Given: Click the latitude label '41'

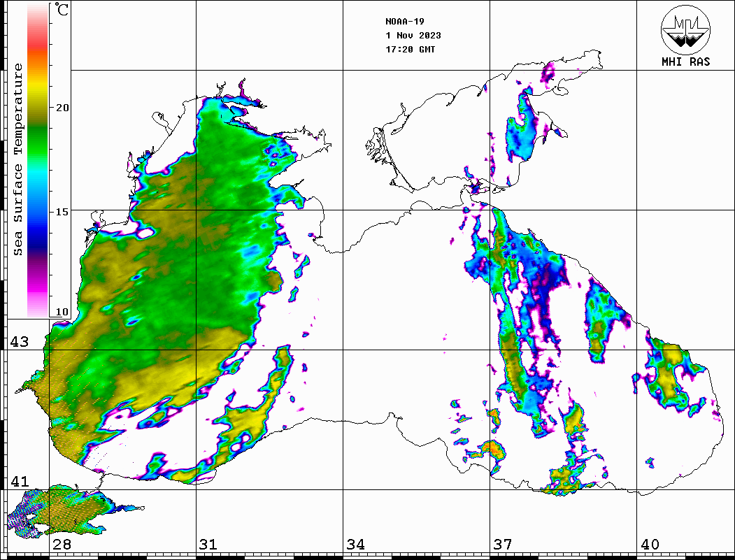Looking at the screenshot, I should coord(20,481).
